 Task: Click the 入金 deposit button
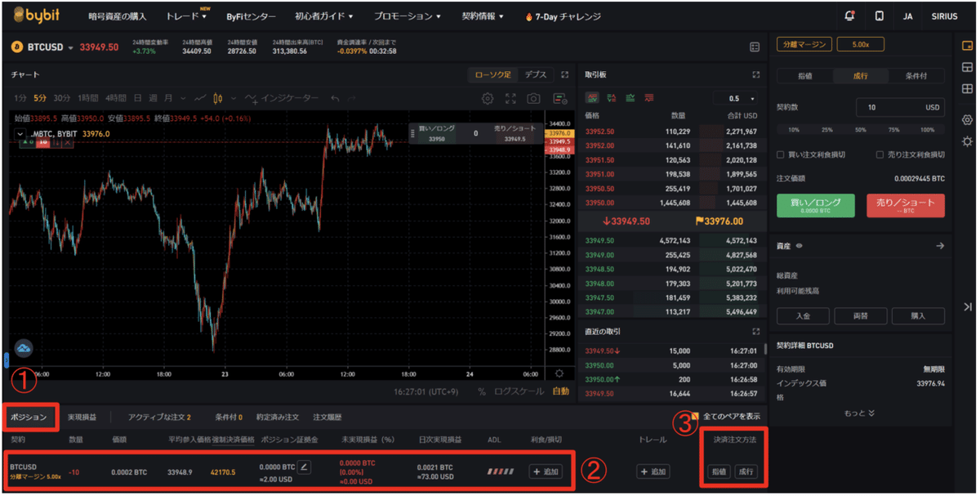pyautogui.click(x=803, y=315)
